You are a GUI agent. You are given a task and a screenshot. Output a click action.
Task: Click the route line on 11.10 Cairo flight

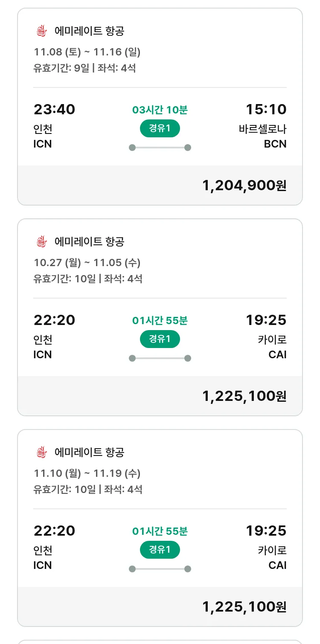click(160, 569)
